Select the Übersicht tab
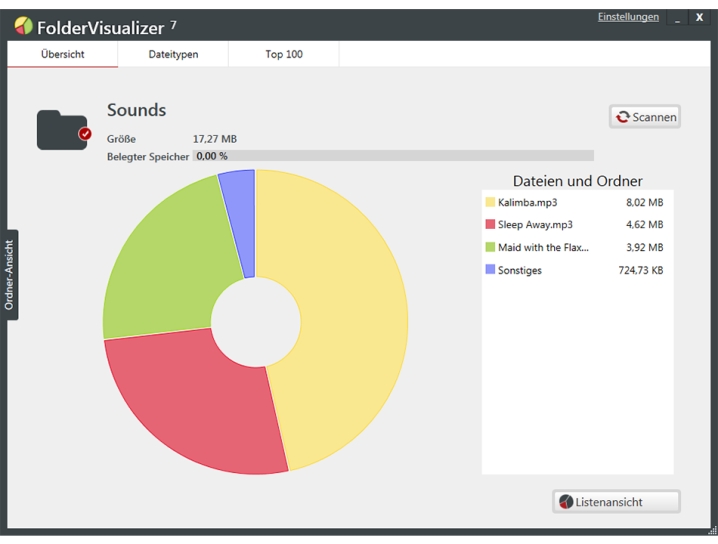718x544 pixels. (62, 54)
